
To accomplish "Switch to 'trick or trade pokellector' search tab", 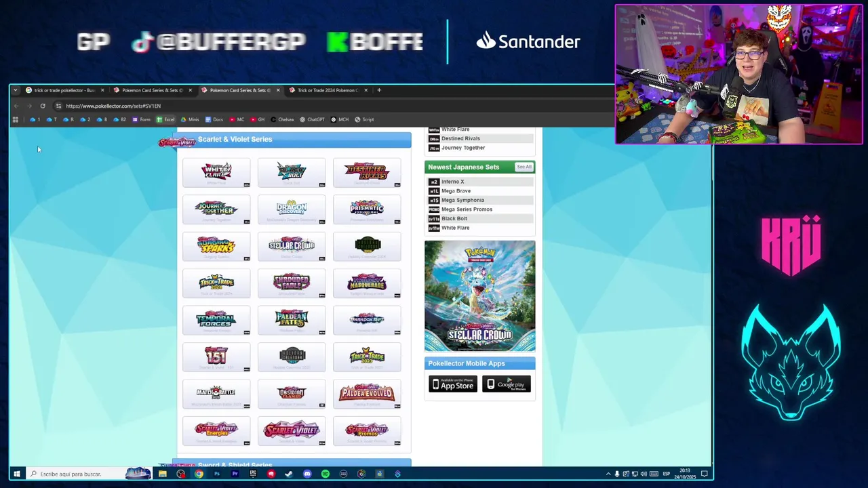I will click(64, 90).
